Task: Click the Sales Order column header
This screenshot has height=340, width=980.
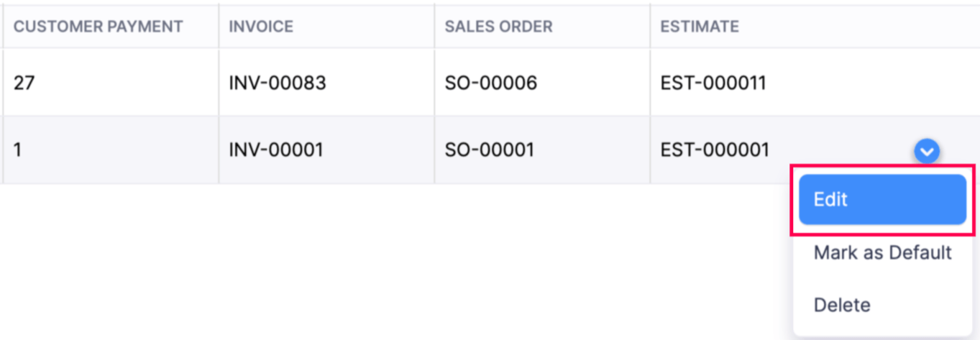Action: (498, 27)
